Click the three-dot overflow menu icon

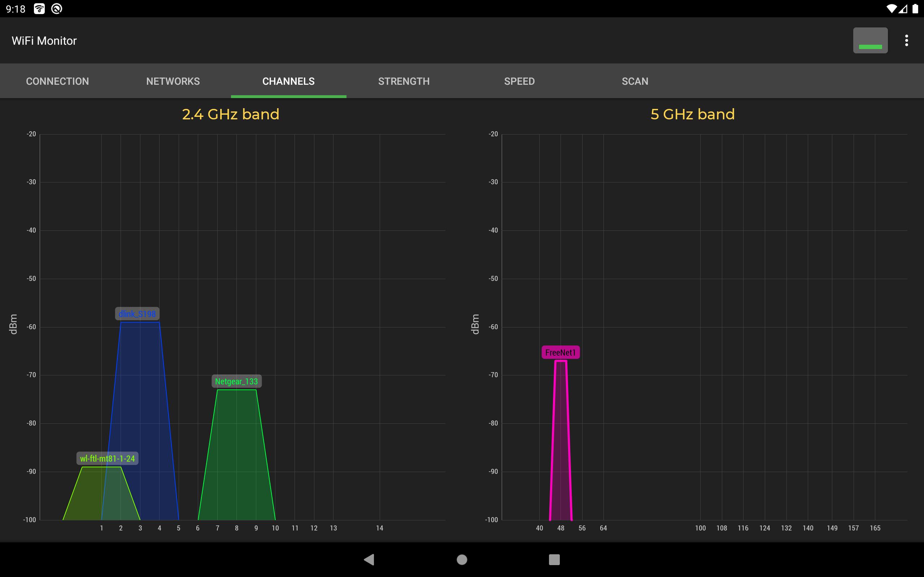(x=906, y=40)
